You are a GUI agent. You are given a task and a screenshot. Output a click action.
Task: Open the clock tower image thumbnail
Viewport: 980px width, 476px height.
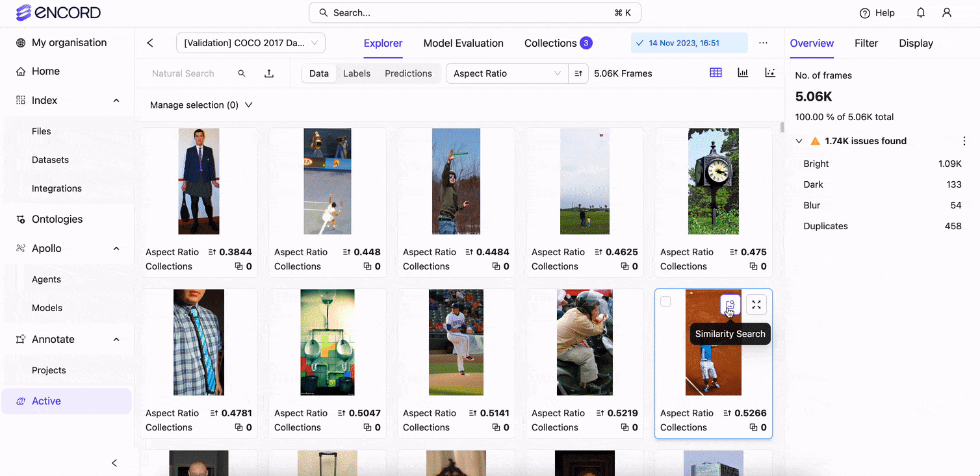[713, 181]
